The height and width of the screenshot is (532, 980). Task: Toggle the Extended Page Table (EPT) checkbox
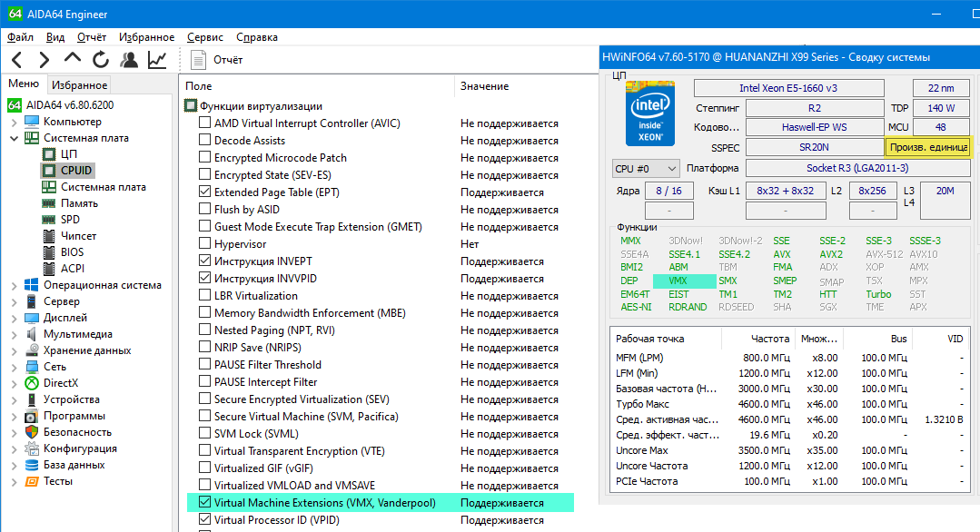205,192
